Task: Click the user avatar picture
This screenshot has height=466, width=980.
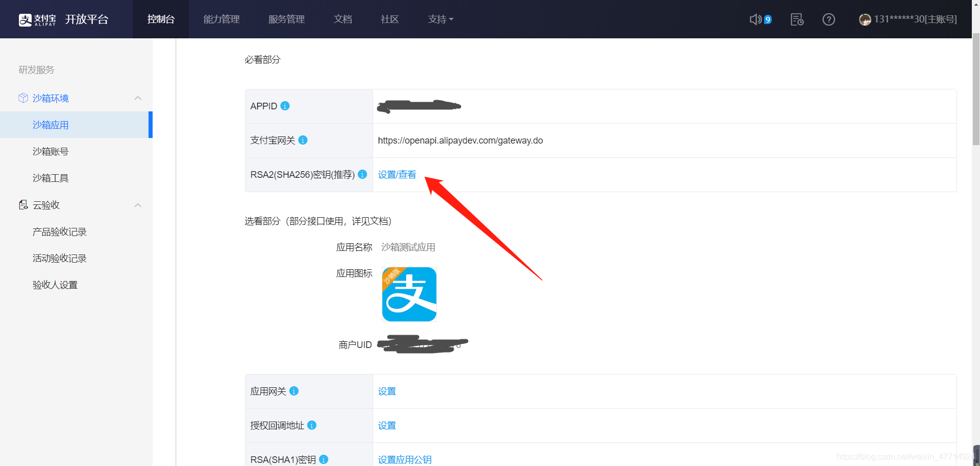Action: tap(865, 19)
